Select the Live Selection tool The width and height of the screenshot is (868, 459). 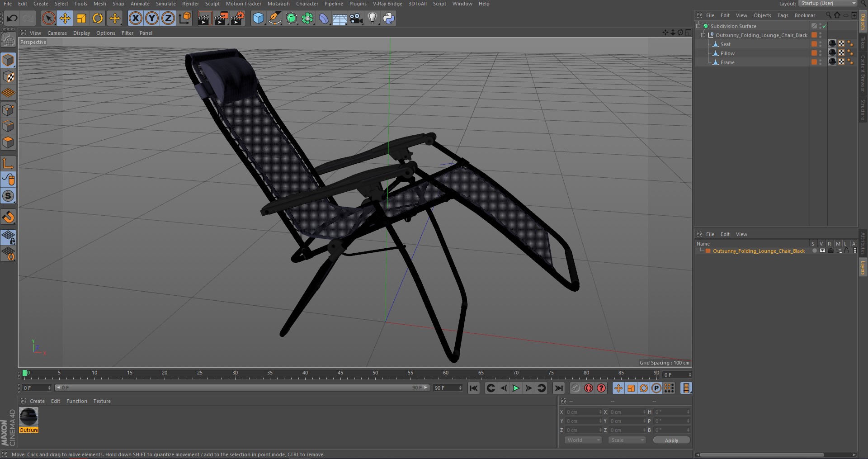tap(48, 19)
